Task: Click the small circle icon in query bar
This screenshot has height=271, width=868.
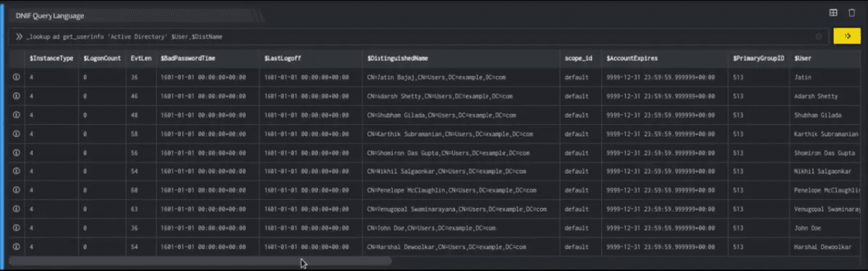Action: (820, 36)
